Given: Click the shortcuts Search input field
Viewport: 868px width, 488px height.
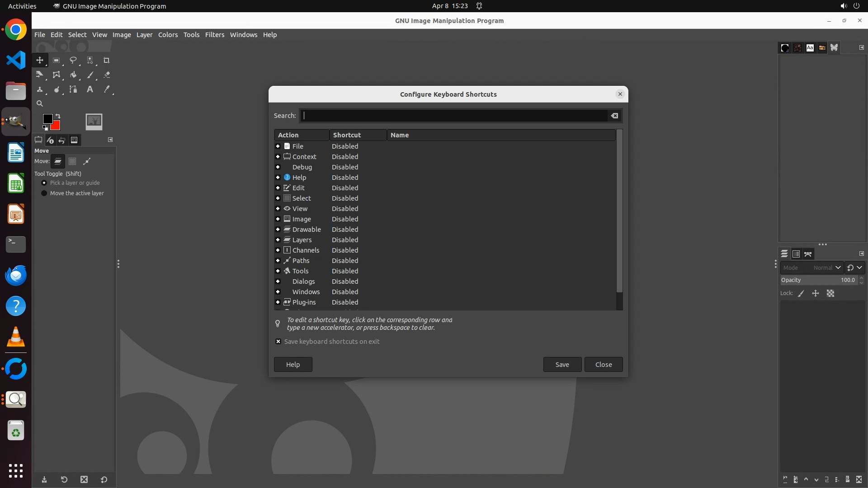Looking at the screenshot, I should pos(454,116).
